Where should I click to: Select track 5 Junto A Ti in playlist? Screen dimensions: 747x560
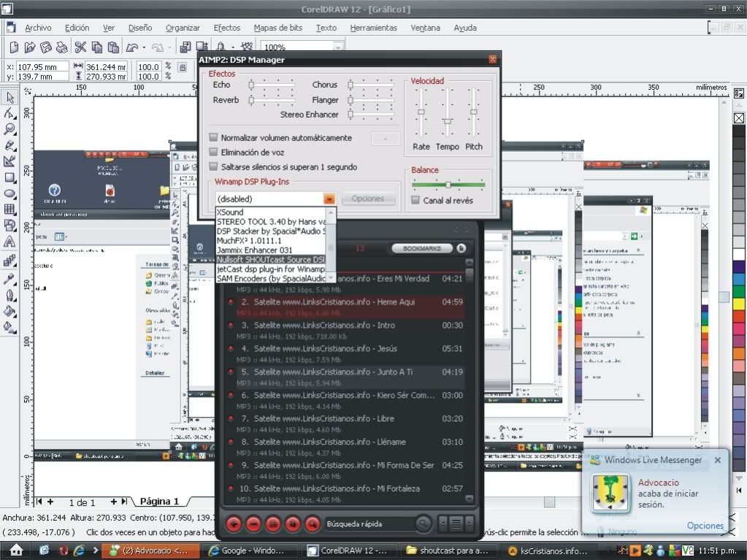350,377
